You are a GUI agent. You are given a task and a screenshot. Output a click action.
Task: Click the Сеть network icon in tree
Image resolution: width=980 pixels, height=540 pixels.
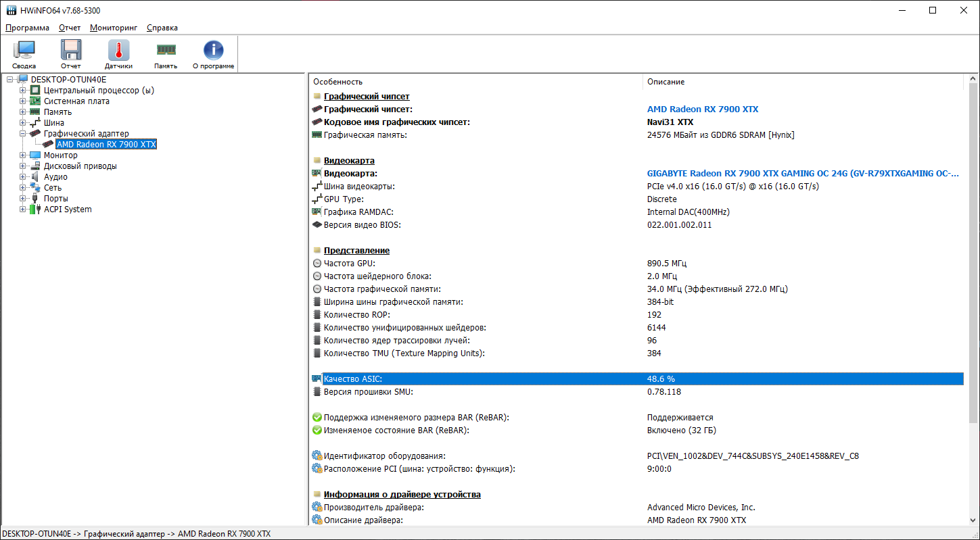pos(36,188)
